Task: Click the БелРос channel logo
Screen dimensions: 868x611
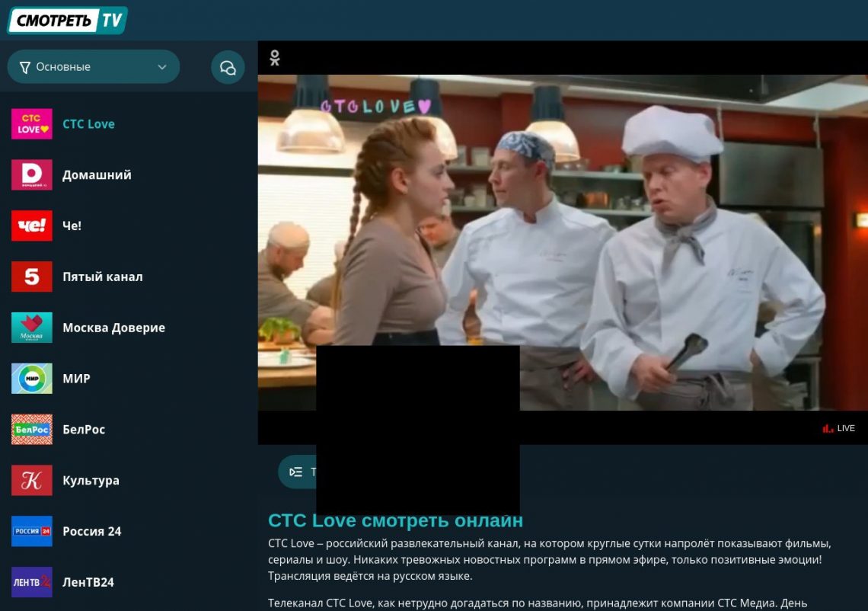Action: [x=32, y=430]
